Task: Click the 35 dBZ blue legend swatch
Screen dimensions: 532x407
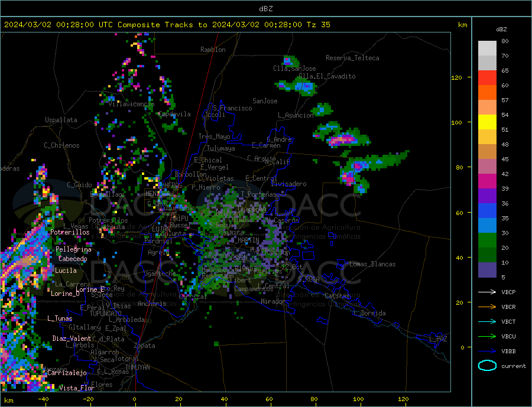Action: (x=487, y=211)
